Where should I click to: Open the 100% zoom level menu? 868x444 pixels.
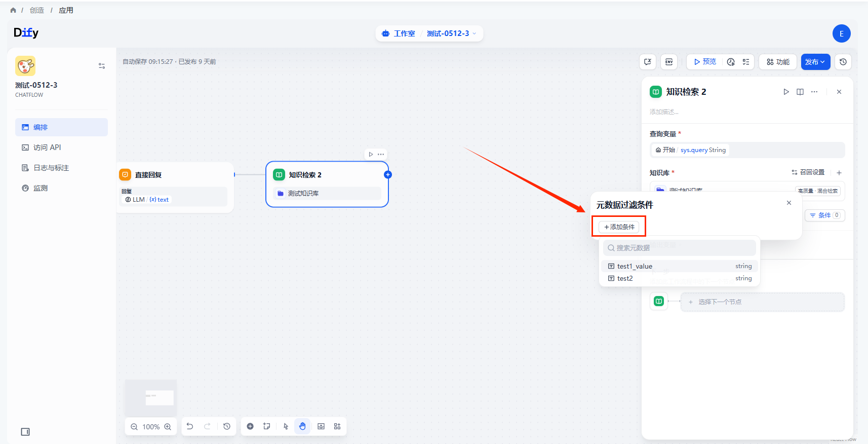(151, 427)
